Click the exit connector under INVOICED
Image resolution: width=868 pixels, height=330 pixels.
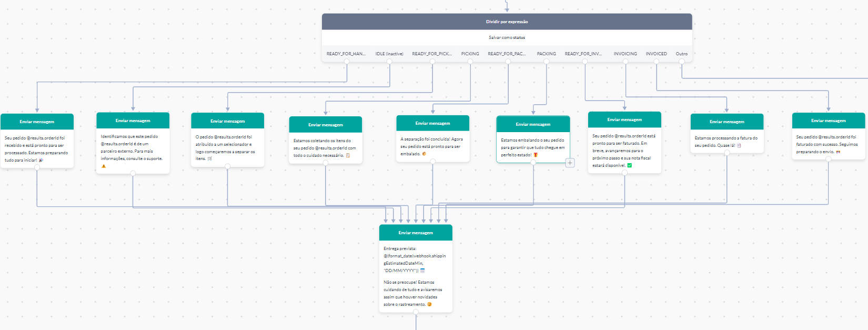click(x=657, y=62)
